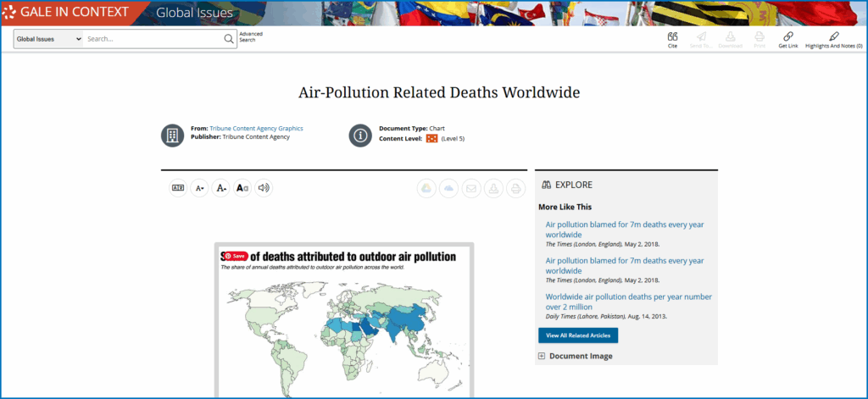Click the Get Link chain icon
Viewport: 868px width, 399px height.
coord(787,36)
